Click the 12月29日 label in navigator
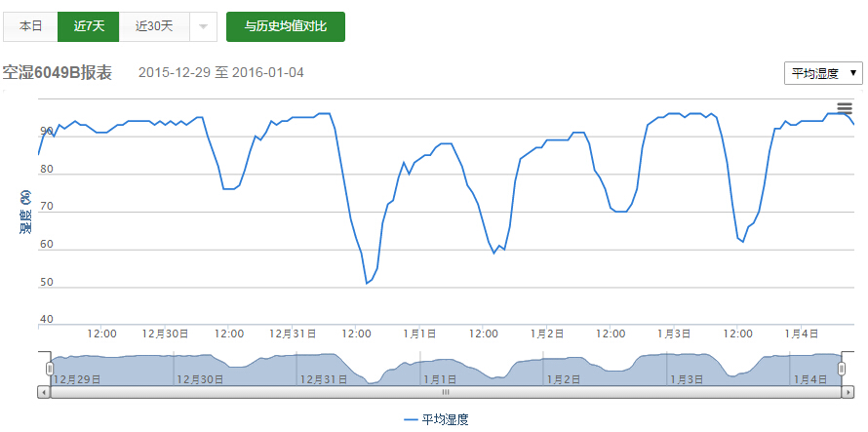Image resolution: width=868 pixels, height=432 pixels. pyautogui.click(x=77, y=378)
